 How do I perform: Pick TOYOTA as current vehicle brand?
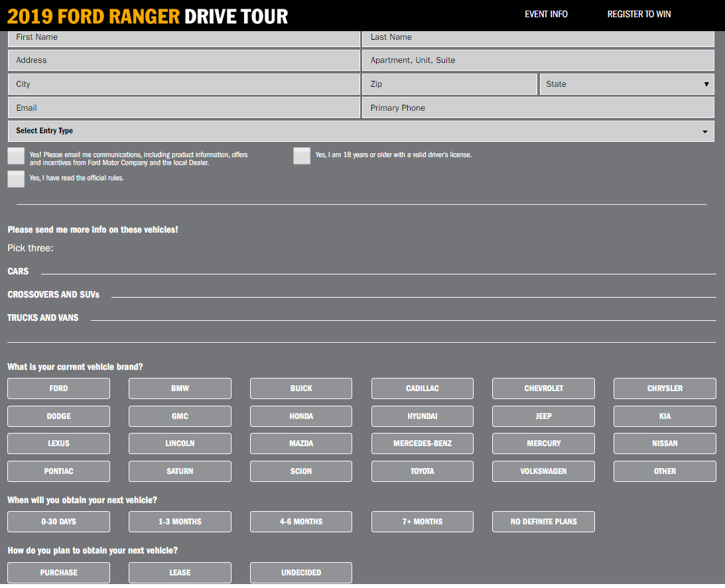click(422, 471)
